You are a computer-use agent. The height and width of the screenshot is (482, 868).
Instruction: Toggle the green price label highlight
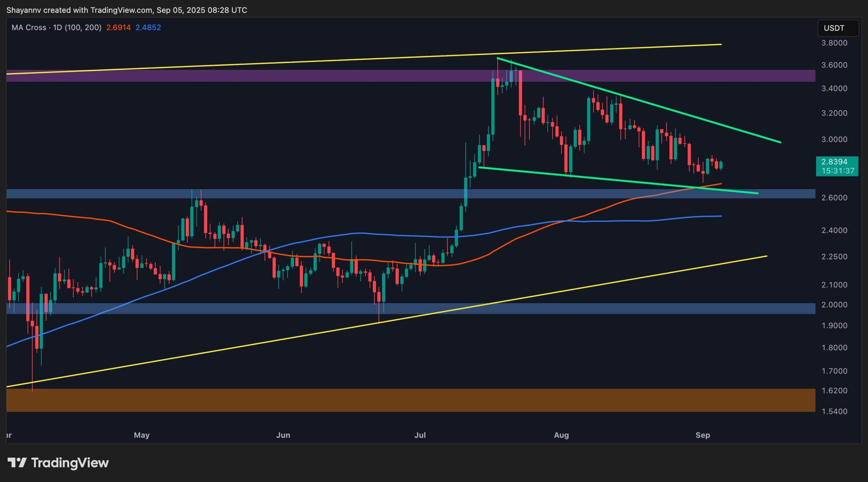836,167
